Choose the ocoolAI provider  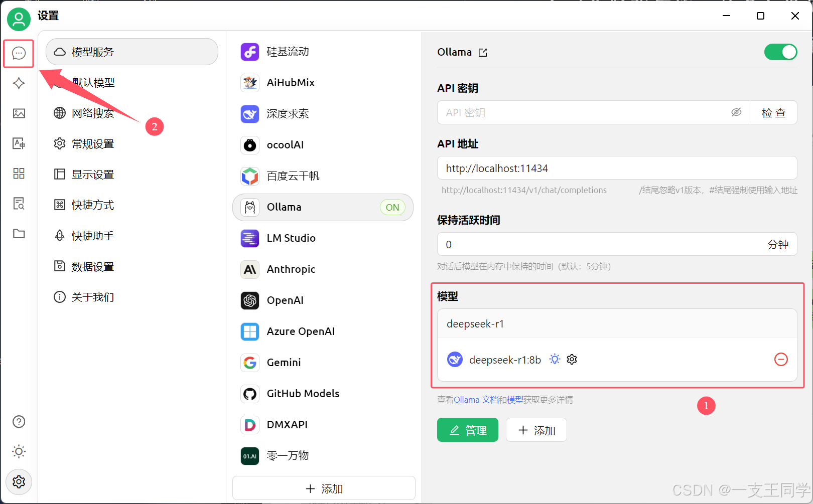click(323, 145)
